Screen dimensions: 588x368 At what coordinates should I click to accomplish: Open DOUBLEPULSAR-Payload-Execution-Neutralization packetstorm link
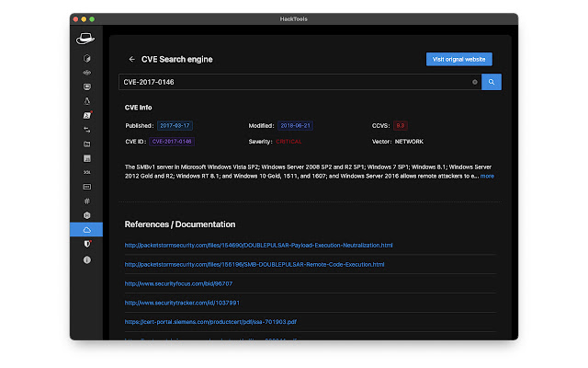[259, 245]
